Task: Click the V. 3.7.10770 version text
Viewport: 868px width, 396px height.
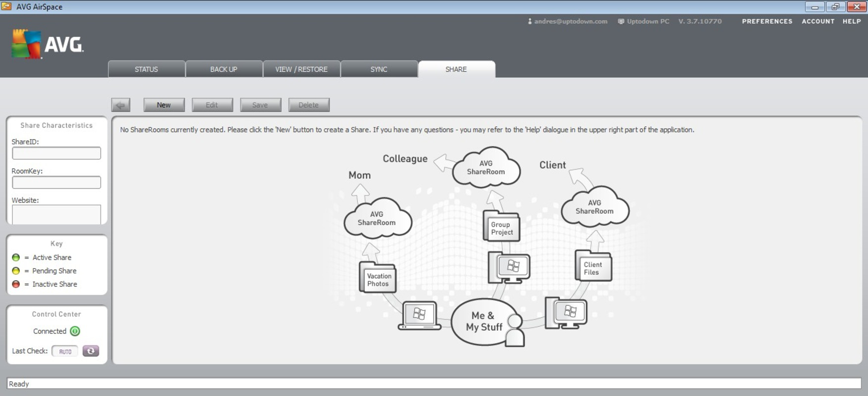Action: coord(700,21)
